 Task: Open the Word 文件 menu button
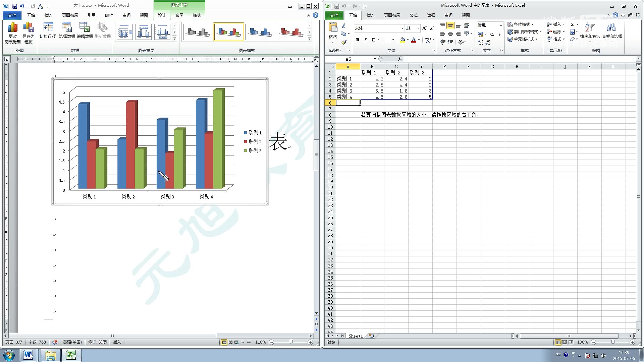12,15
